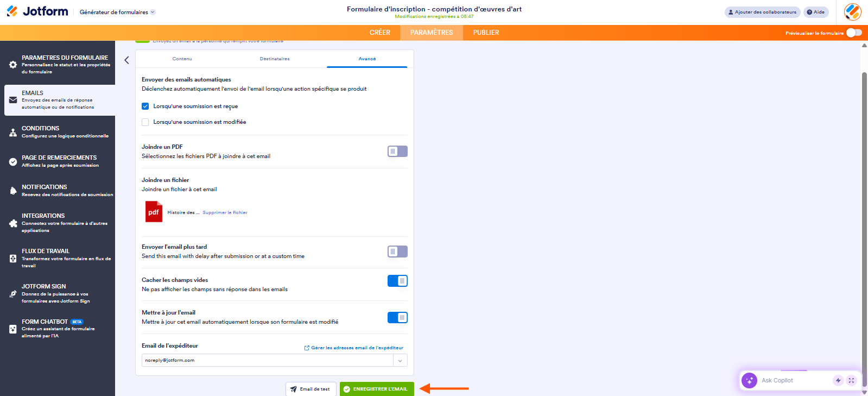Viewport: 868px width, 396px height.
Task: Toggle Envoyer l'email plus tard switch
Action: click(397, 252)
